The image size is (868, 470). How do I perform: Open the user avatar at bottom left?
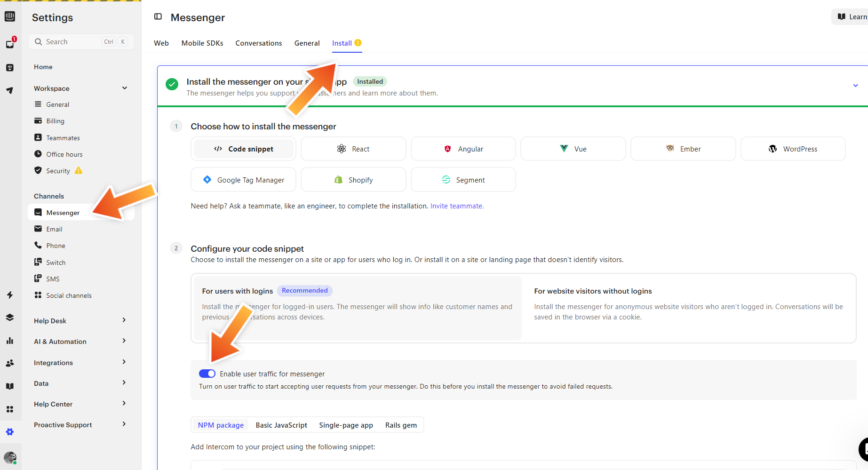[10, 457]
